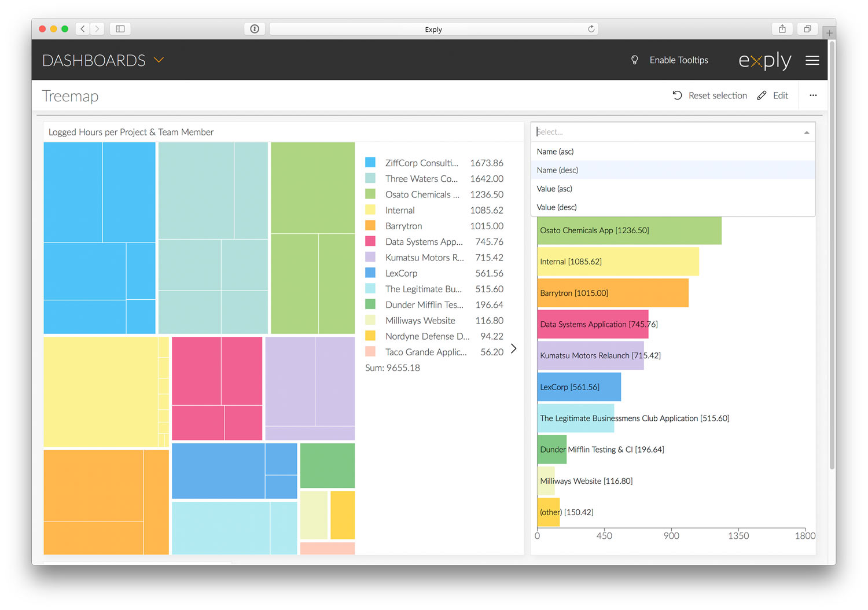Viewport: 868px width, 610px height.
Task: Click Three Waters Co... teal legend swatch
Action: pyautogui.click(x=370, y=178)
